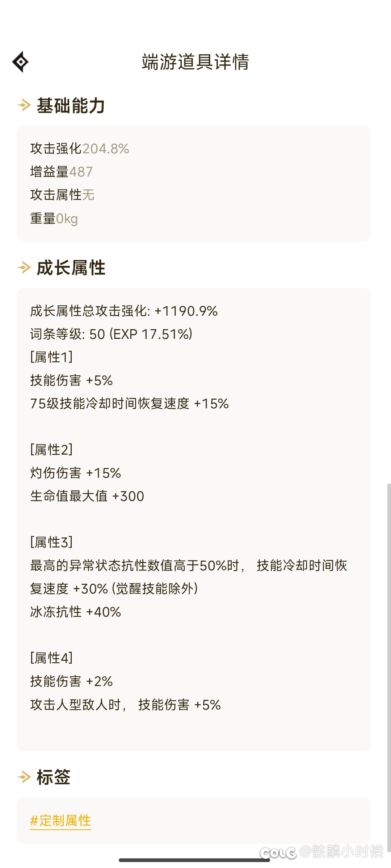Select the 增益量487 stat line
This screenshot has height=868, width=391.
(62, 172)
